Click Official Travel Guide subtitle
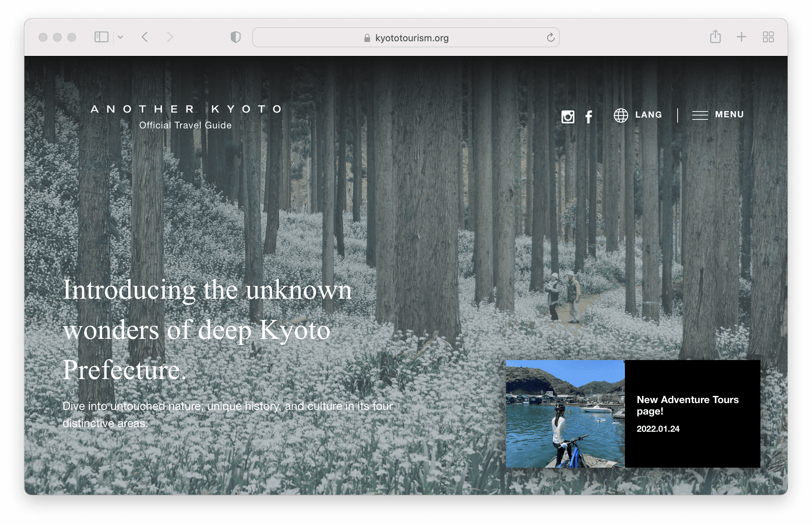 (x=185, y=125)
